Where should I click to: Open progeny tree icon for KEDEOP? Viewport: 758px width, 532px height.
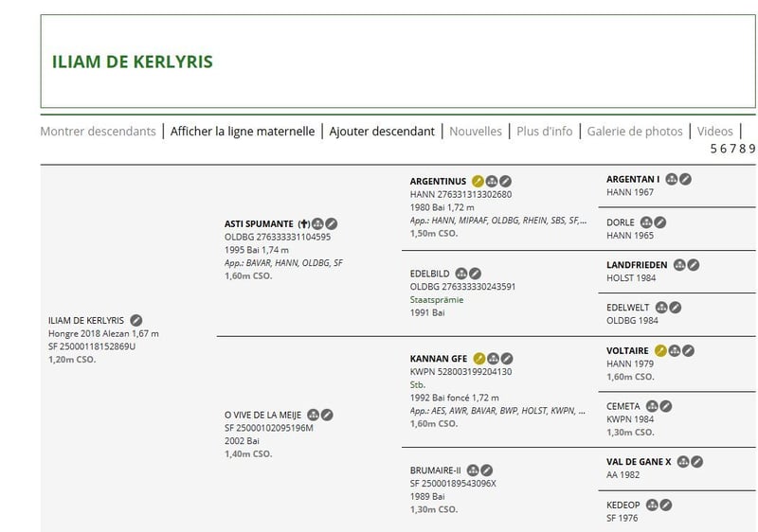[x=652, y=505]
